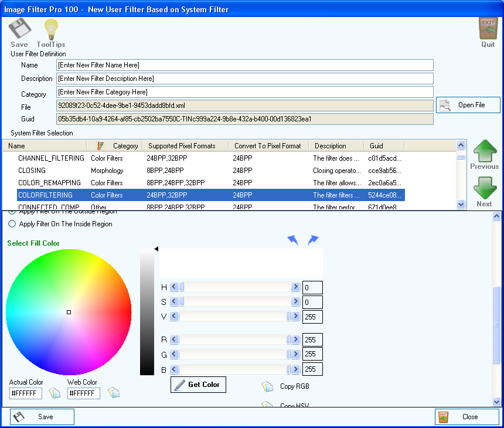Decrease V slider with left arrow
Screen dimensions: 504x428
point(174,316)
